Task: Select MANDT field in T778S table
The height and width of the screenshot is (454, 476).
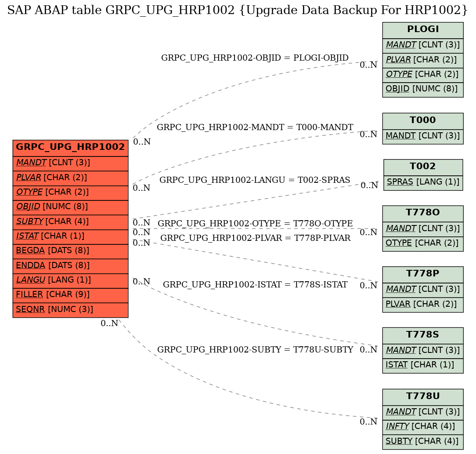Action: pyautogui.click(x=423, y=351)
